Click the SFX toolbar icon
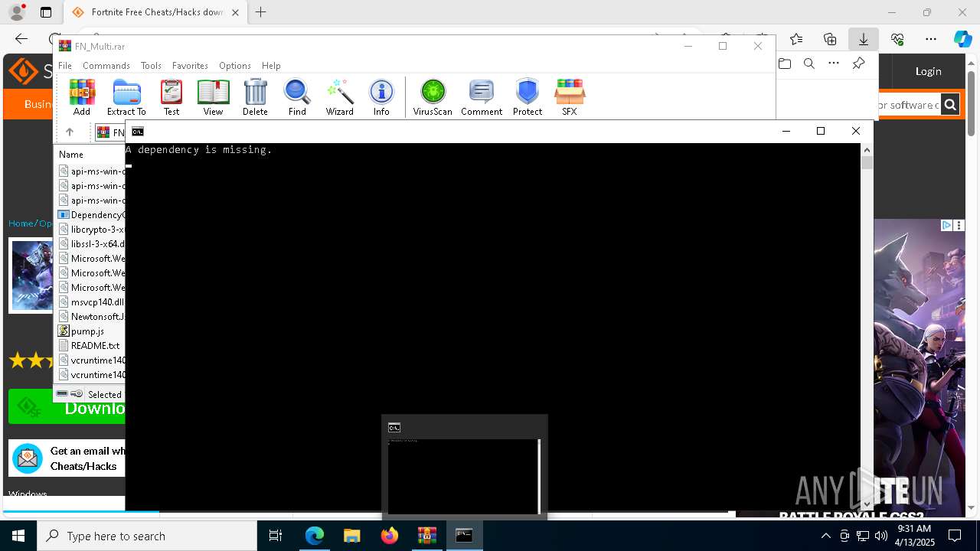This screenshot has width=980, height=551. pyautogui.click(x=570, y=97)
